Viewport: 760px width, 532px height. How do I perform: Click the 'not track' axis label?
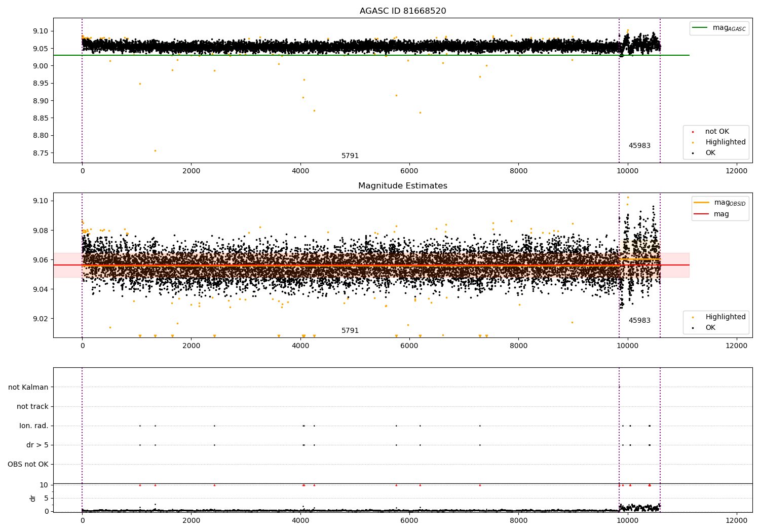[32, 407]
